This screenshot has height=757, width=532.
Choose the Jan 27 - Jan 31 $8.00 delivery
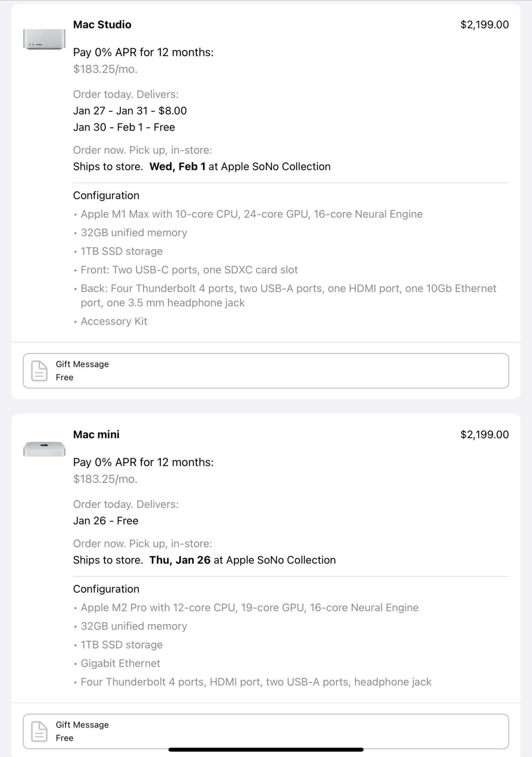click(130, 111)
